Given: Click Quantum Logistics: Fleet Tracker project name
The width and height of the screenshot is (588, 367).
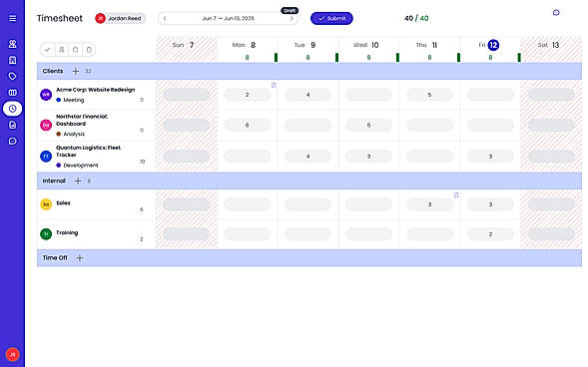Looking at the screenshot, I should coord(89,152).
